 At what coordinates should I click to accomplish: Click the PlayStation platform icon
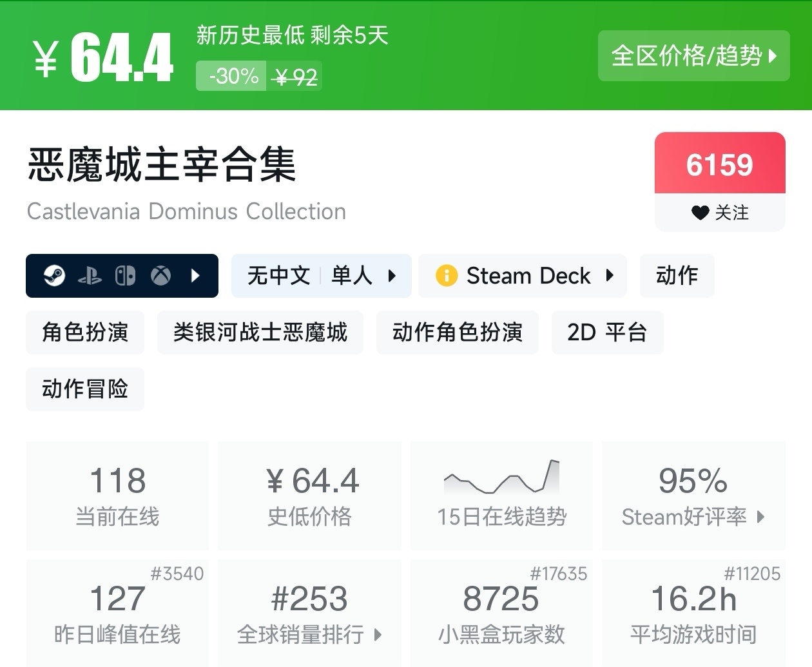click(90, 276)
